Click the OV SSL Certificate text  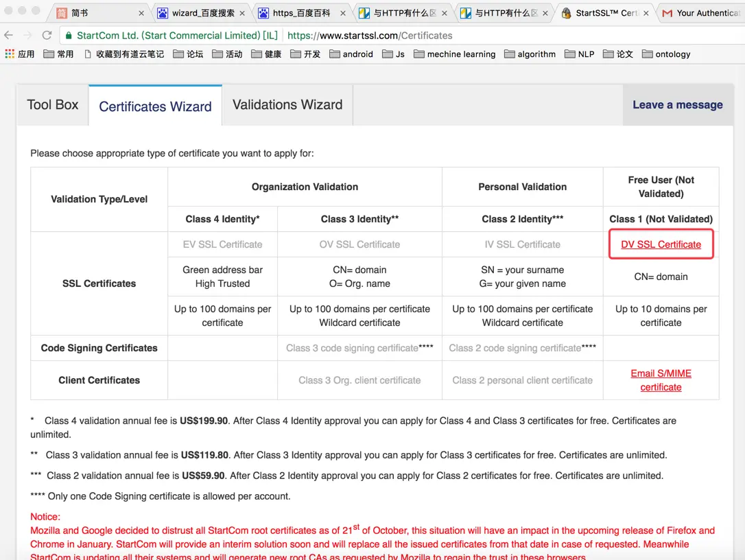pyautogui.click(x=359, y=244)
